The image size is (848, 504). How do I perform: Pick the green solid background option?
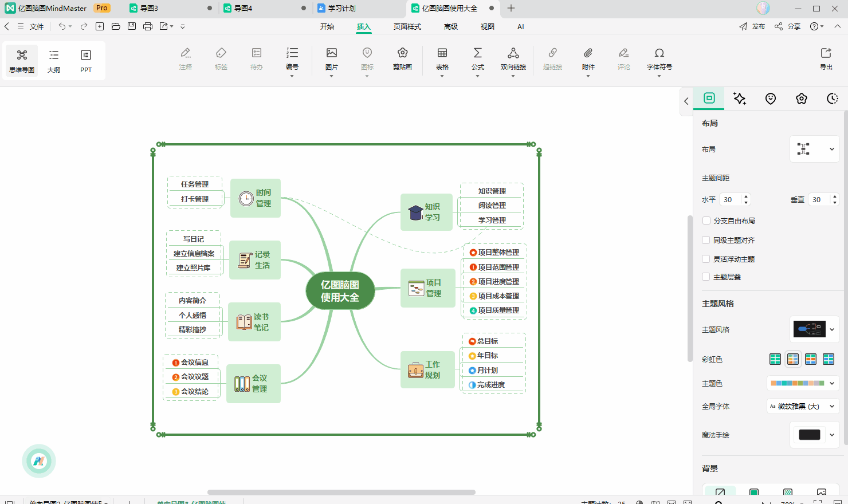[x=754, y=493]
